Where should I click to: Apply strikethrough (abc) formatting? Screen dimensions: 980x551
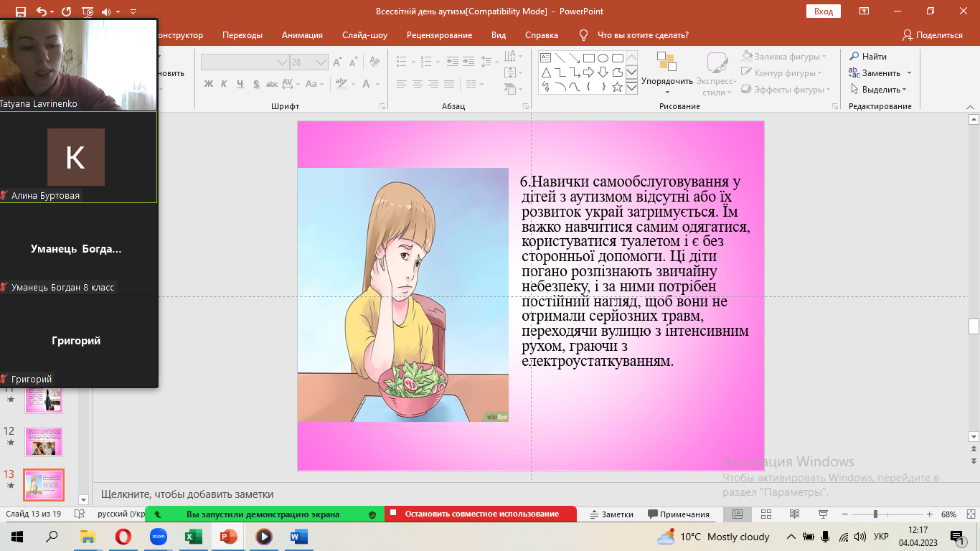271,84
